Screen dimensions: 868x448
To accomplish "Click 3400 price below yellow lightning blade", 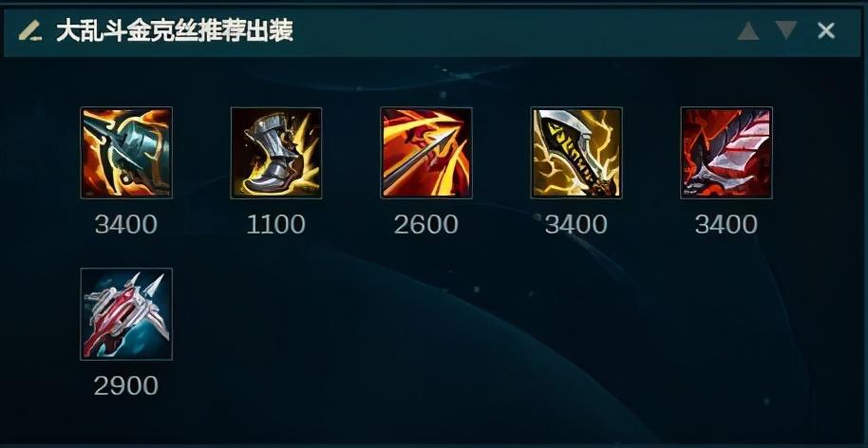I will 576,225.
